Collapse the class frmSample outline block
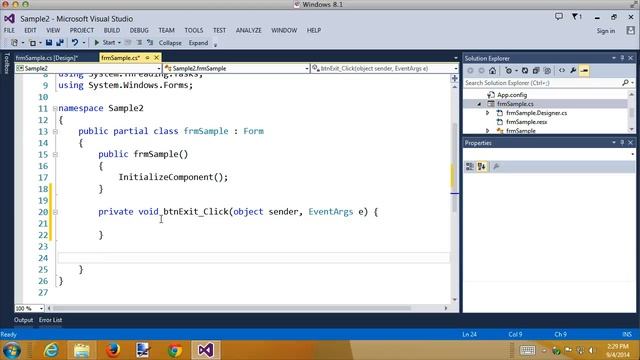The height and width of the screenshot is (360, 640). 55,131
